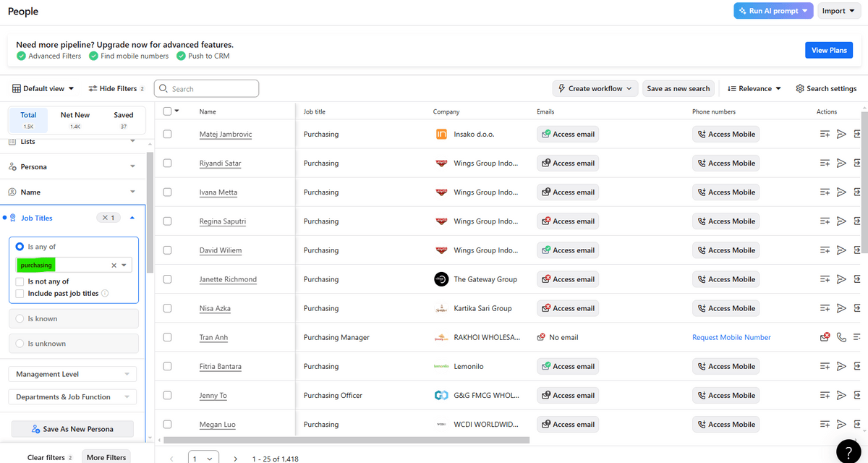Viewport: 868px width, 463px height.
Task: Select the Is known radio option
Action: click(x=20, y=319)
